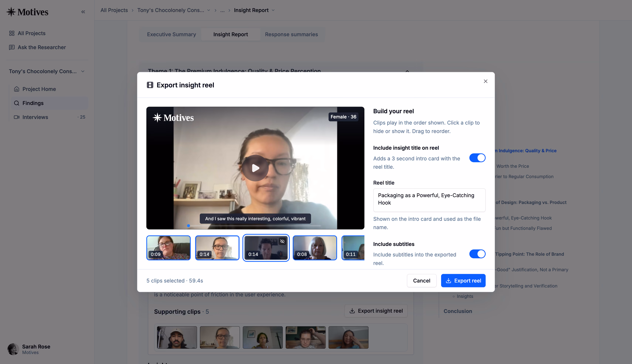Image resolution: width=632 pixels, height=364 pixels.
Task: Click the Export reel button
Action: pos(463,280)
